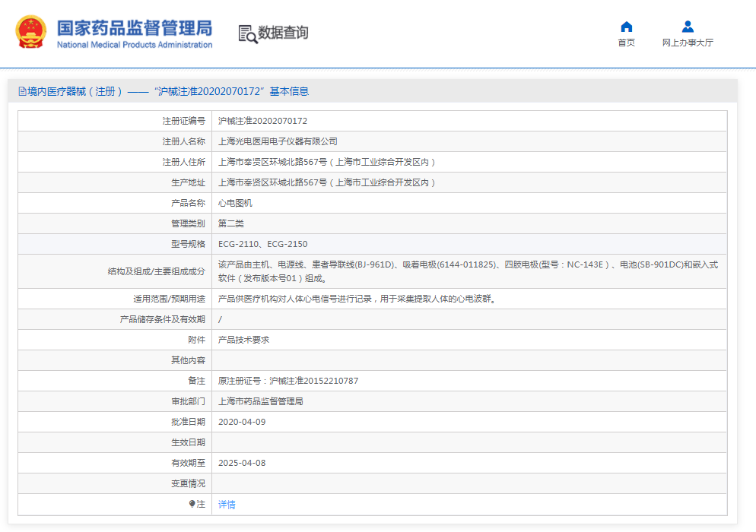Click the model spec ECG-2110、ECG-2150 cell
This screenshot has height=532, width=756.
point(262,244)
